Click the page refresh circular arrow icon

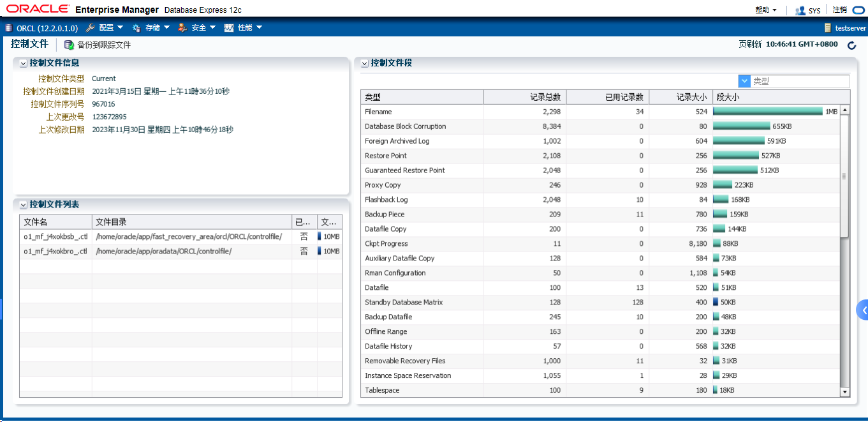852,45
